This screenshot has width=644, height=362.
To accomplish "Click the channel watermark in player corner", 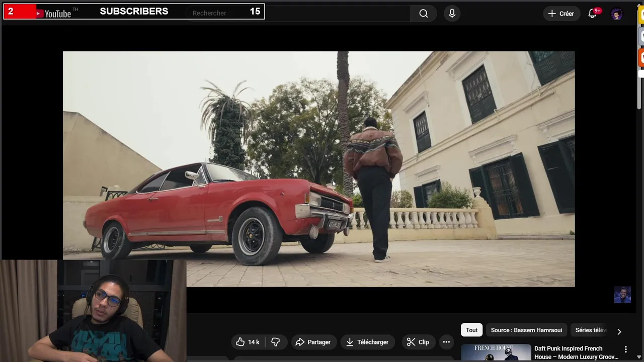I will pos(622,295).
